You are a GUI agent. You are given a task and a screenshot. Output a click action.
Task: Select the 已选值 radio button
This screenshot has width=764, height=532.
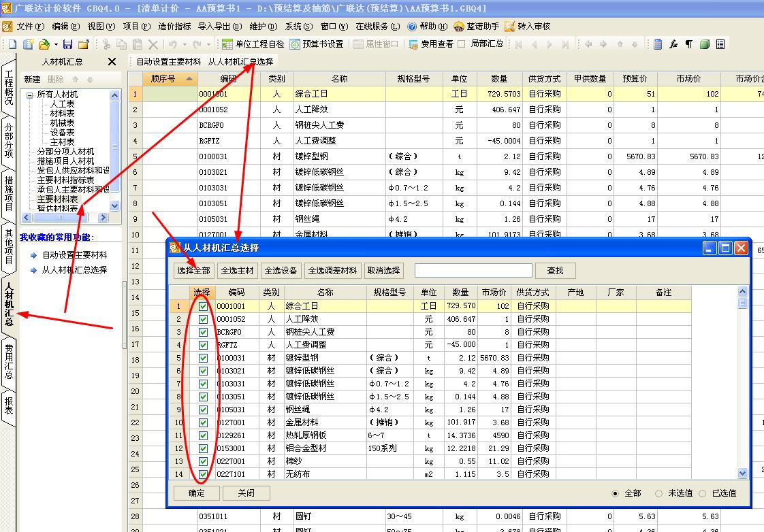coord(703,493)
